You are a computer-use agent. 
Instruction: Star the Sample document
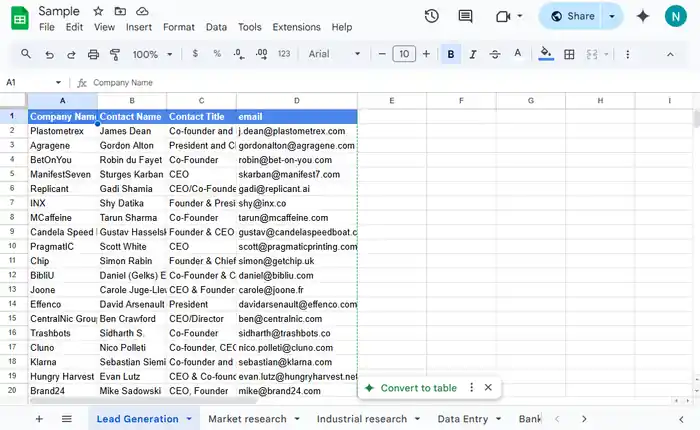point(98,11)
